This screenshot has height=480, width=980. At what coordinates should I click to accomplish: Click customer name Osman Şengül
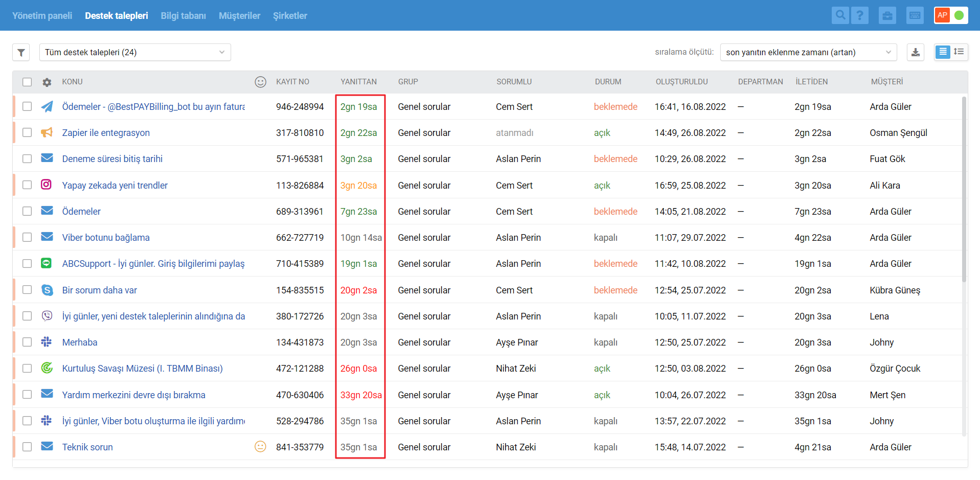point(899,133)
